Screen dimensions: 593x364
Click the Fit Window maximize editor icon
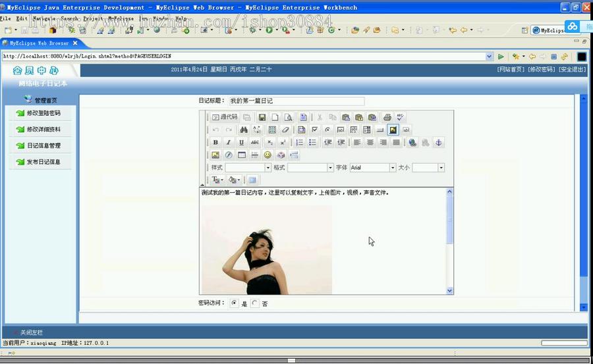click(252, 180)
